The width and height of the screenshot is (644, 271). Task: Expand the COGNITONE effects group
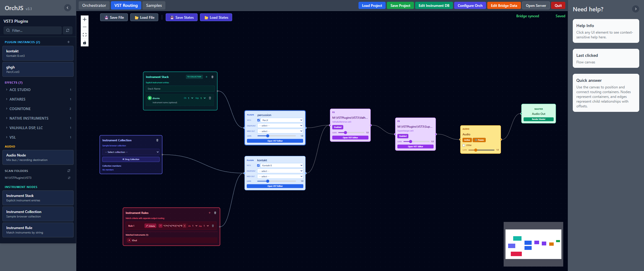[38, 109]
